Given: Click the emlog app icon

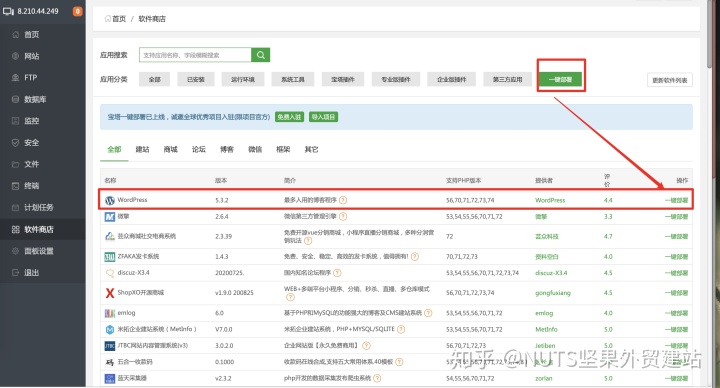Looking at the screenshot, I should tap(110, 313).
